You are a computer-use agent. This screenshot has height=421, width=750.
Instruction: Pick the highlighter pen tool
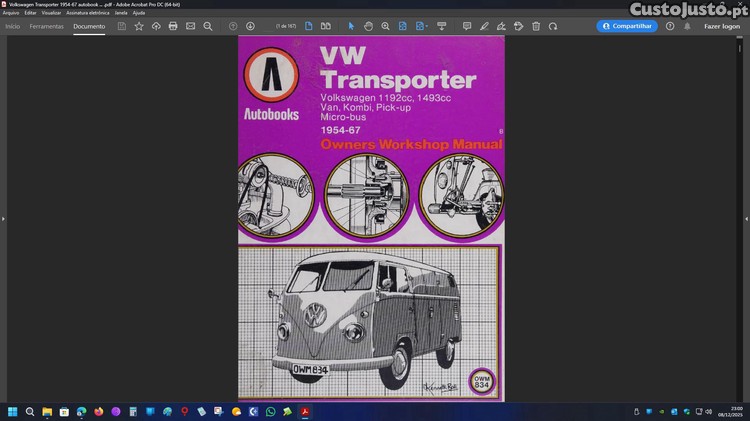484,26
